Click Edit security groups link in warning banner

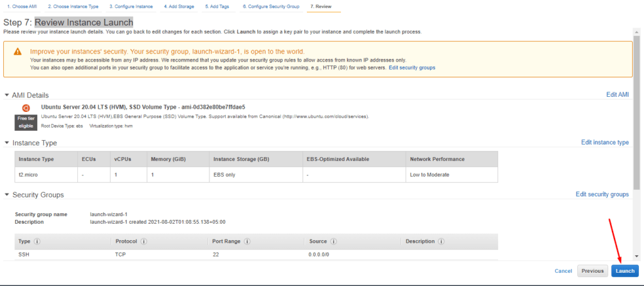(x=412, y=67)
